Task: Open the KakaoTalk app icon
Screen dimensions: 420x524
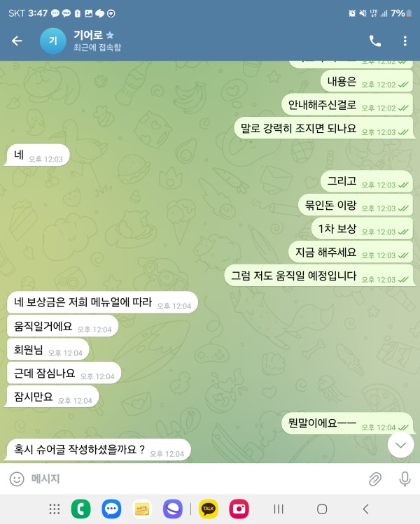Action: 209,509
